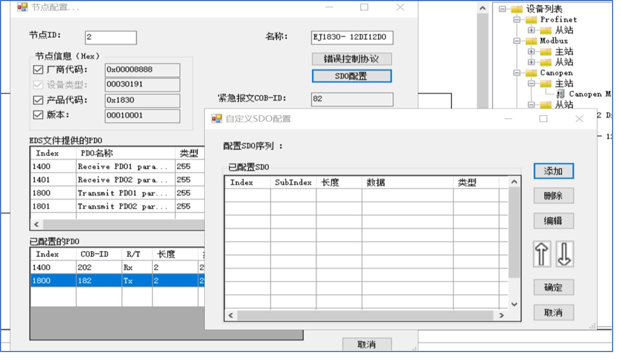Click the move-up arrow in SDO dialog
The image size is (621, 364).
542,254
